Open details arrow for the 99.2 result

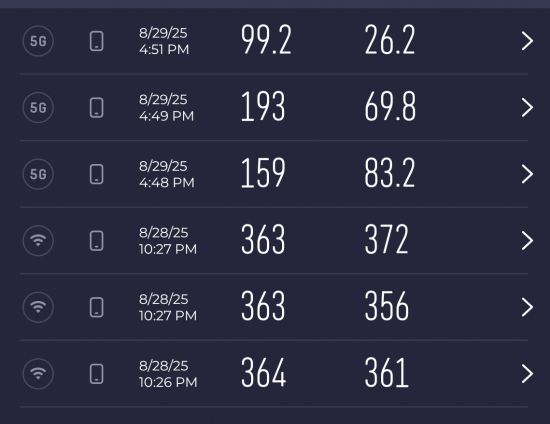pyautogui.click(x=527, y=41)
